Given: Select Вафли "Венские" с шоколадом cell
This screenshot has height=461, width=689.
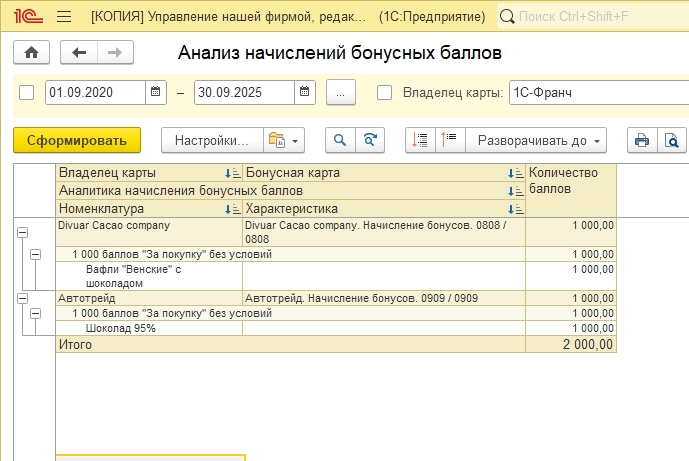Looking at the screenshot, I should pyautogui.click(x=149, y=276).
